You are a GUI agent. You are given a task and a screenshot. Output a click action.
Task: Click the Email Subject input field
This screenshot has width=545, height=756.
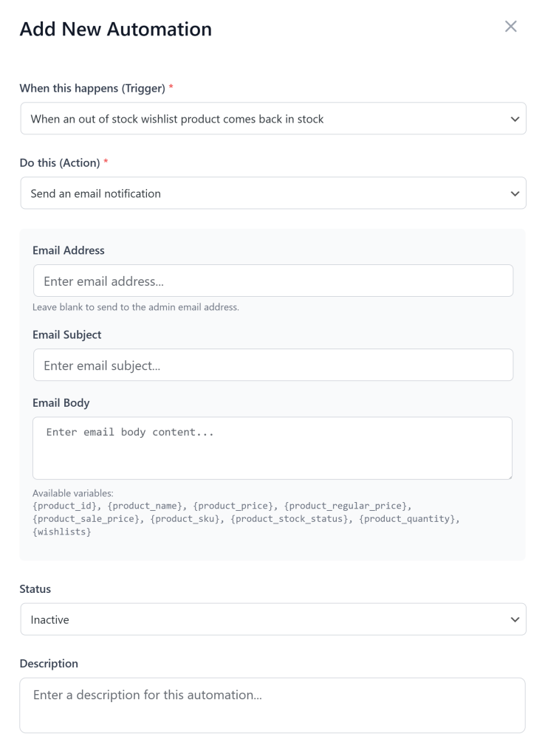click(x=273, y=365)
